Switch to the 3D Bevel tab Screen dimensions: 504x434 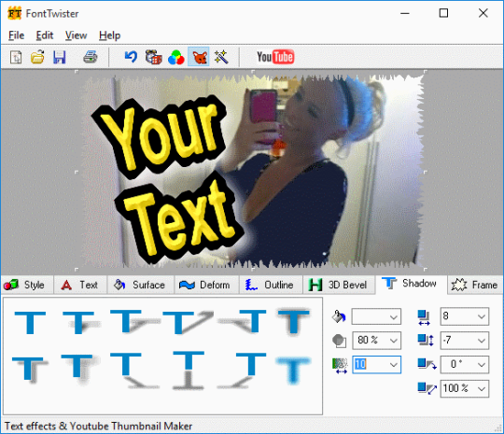tap(339, 285)
